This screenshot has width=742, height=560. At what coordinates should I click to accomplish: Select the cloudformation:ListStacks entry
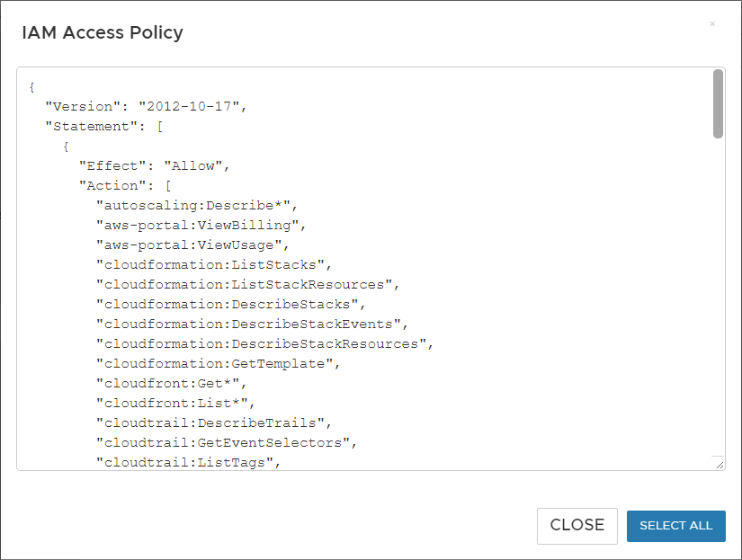[212, 264]
